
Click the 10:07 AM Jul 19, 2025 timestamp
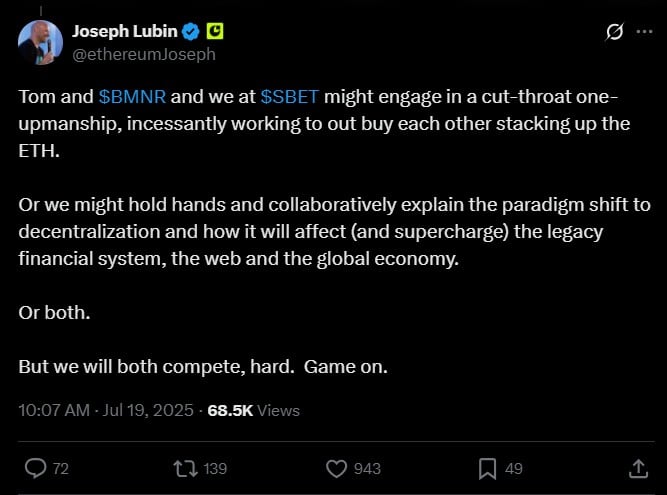point(106,410)
